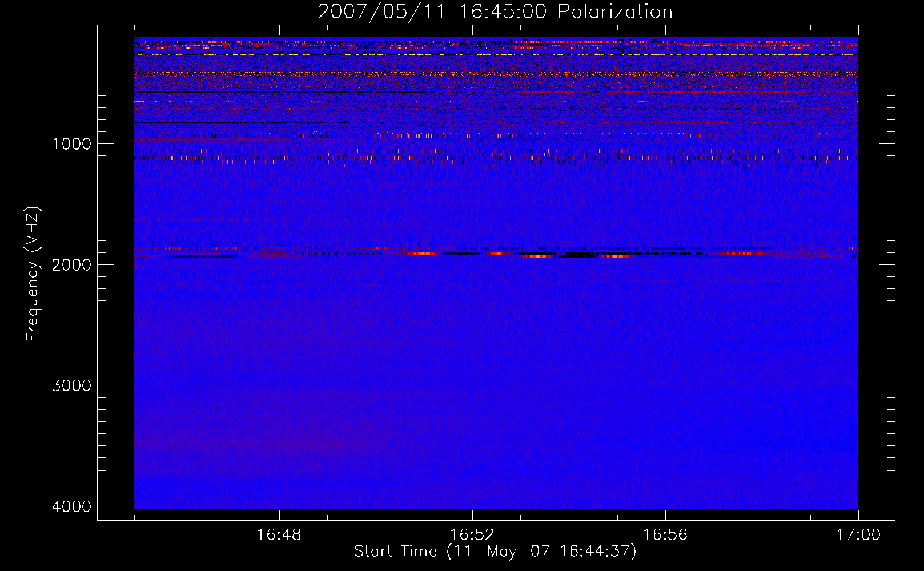Click the 1000 frequency tick label
This screenshot has width=924, height=571.
coord(71,144)
